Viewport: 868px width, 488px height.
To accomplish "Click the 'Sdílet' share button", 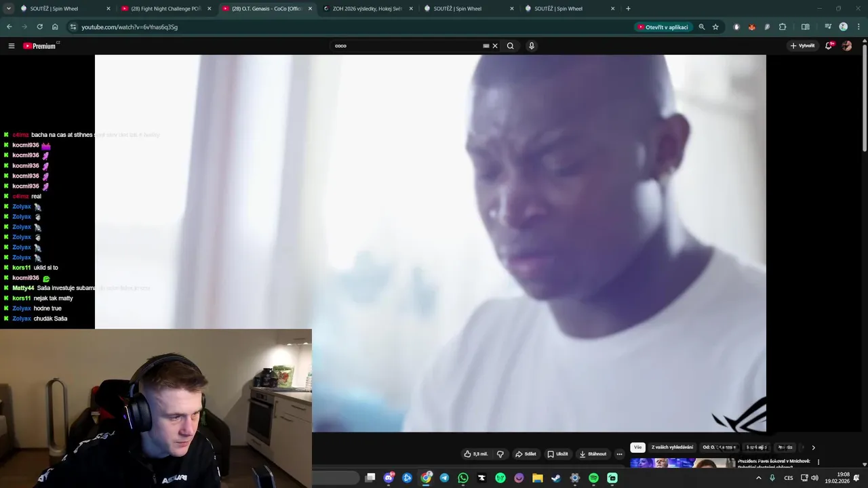I will [526, 454].
